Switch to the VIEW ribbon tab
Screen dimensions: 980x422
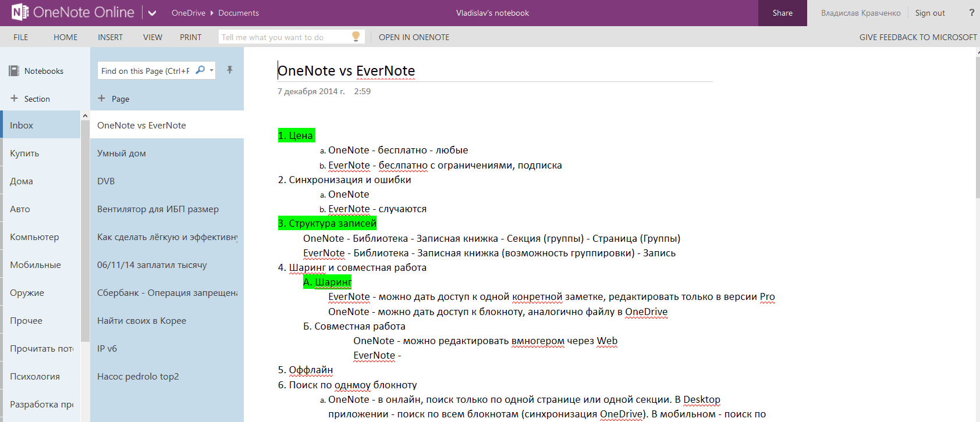(152, 37)
